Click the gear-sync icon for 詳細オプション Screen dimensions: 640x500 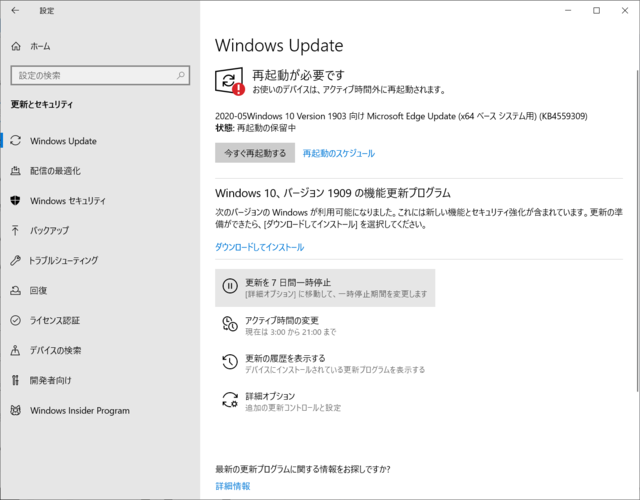(x=230, y=400)
